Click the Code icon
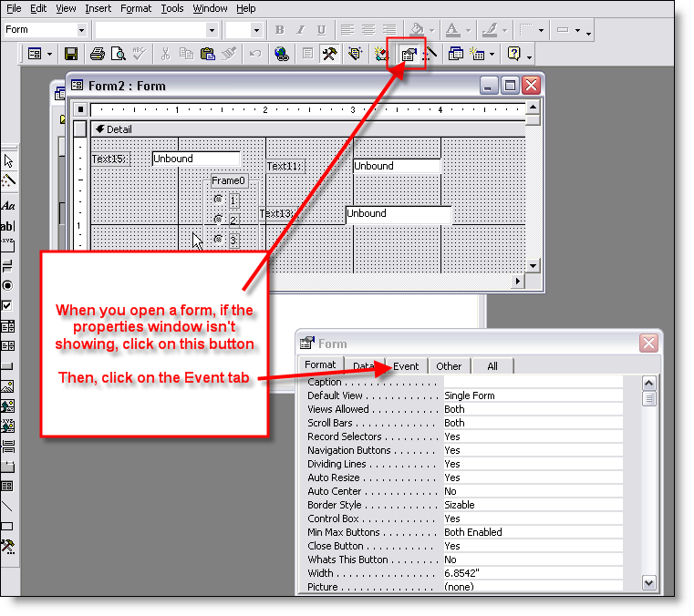The width and height of the screenshot is (694, 616). click(381, 54)
